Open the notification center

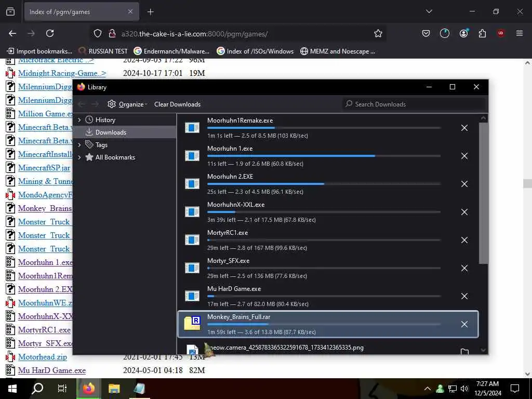[x=515, y=389]
